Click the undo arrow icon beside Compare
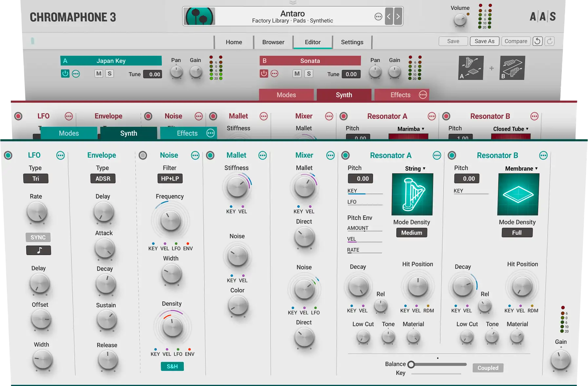The width and height of the screenshot is (588, 386). pyautogui.click(x=537, y=41)
